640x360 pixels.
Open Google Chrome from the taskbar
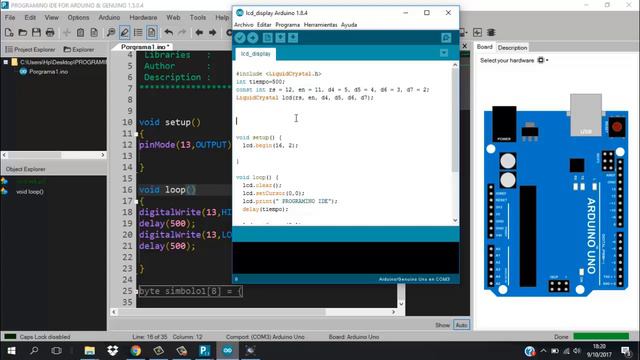pyautogui.click(x=136, y=351)
